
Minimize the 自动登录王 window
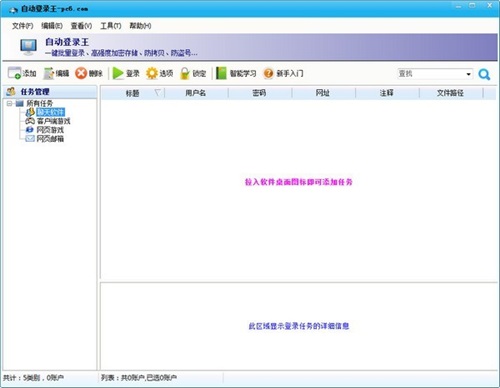[459, 6]
